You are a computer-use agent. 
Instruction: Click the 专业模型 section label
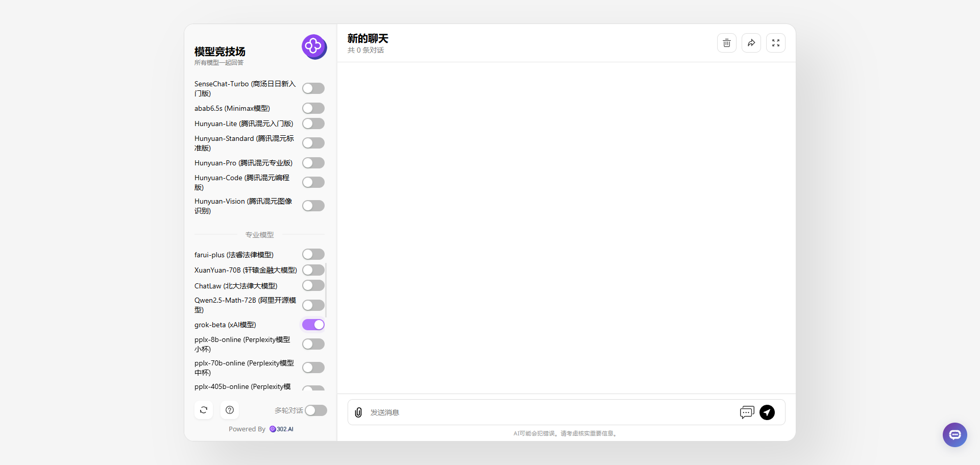click(260, 235)
